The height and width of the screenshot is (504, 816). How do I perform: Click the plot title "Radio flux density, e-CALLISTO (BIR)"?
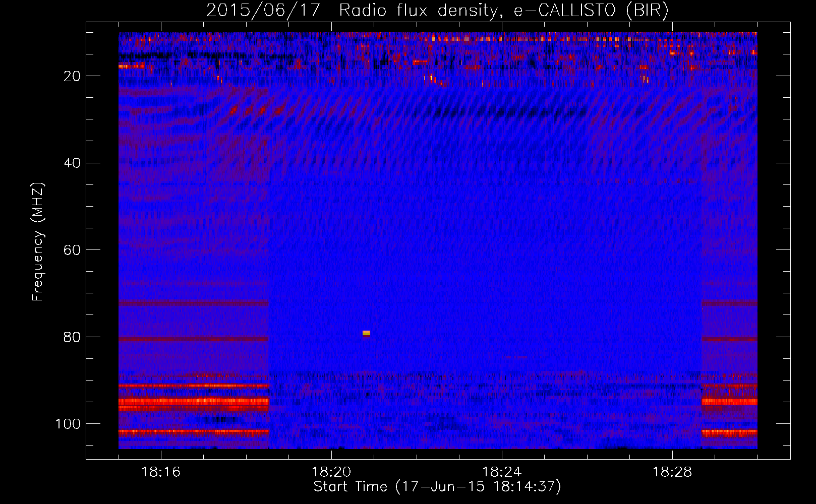503,10
